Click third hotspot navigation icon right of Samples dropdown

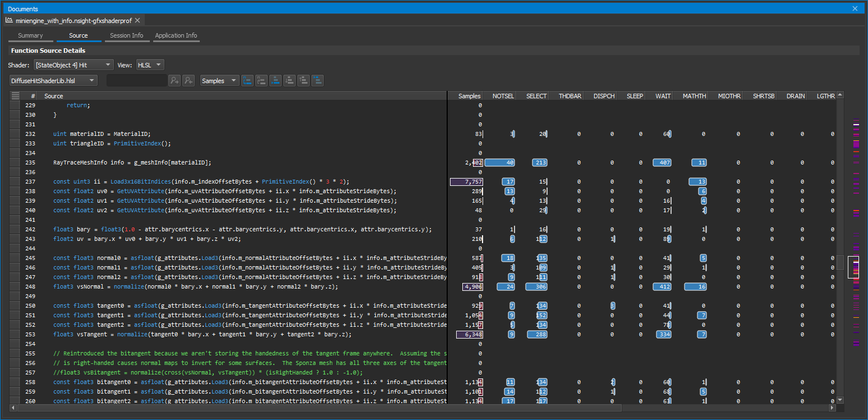(x=275, y=81)
